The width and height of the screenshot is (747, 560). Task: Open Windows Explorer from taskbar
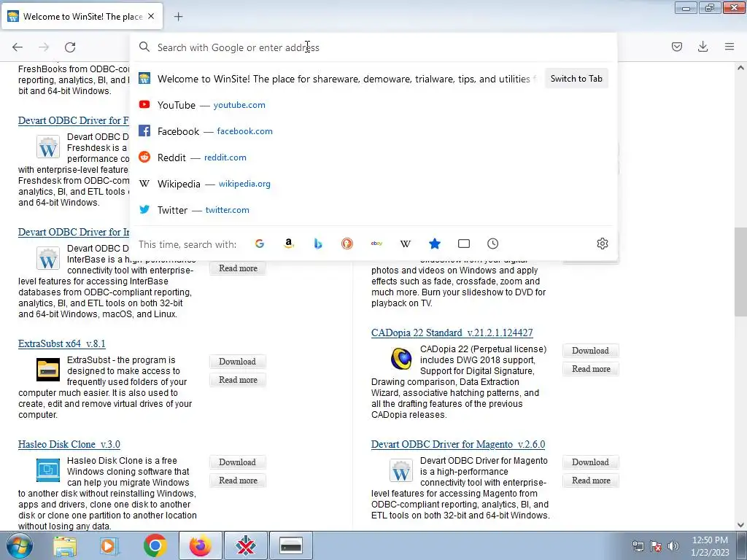tap(65, 545)
